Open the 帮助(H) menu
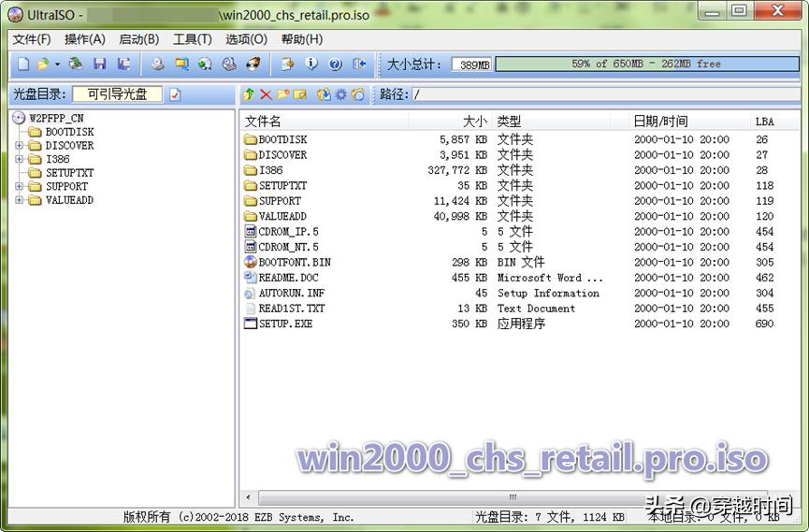 [302, 39]
